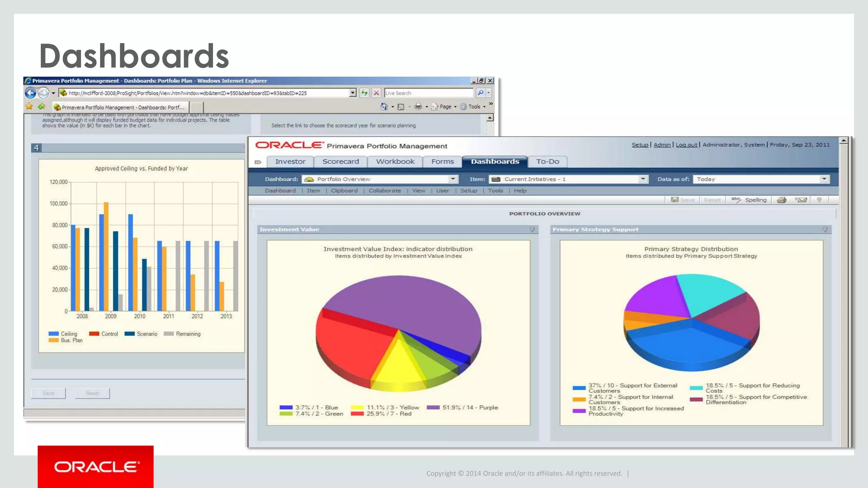Switch to the Scorecard tab
This screenshot has height=488, width=868.
pyautogui.click(x=340, y=162)
